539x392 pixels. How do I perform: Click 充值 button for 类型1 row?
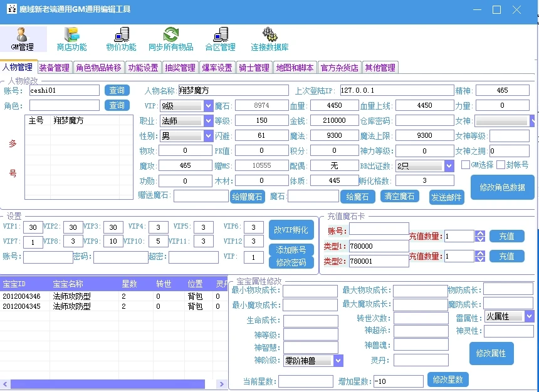pyautogui.click(x=506, y=236)
